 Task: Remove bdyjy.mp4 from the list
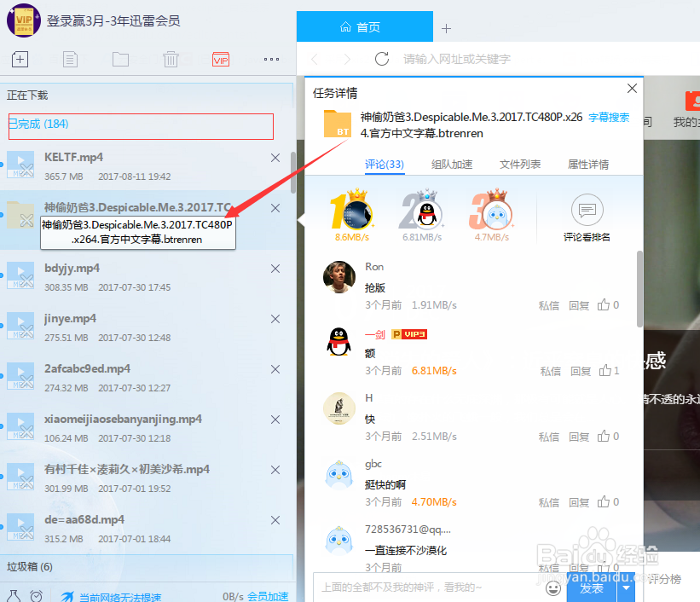pos(275,269)
